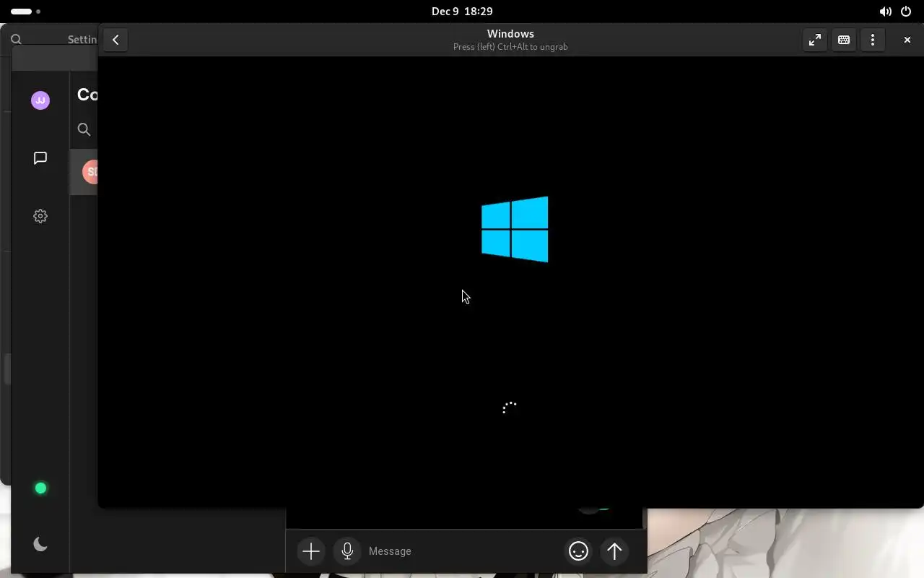Click the Windows logo on boot screen
The image size is (924, 578).
coord(515,229)
